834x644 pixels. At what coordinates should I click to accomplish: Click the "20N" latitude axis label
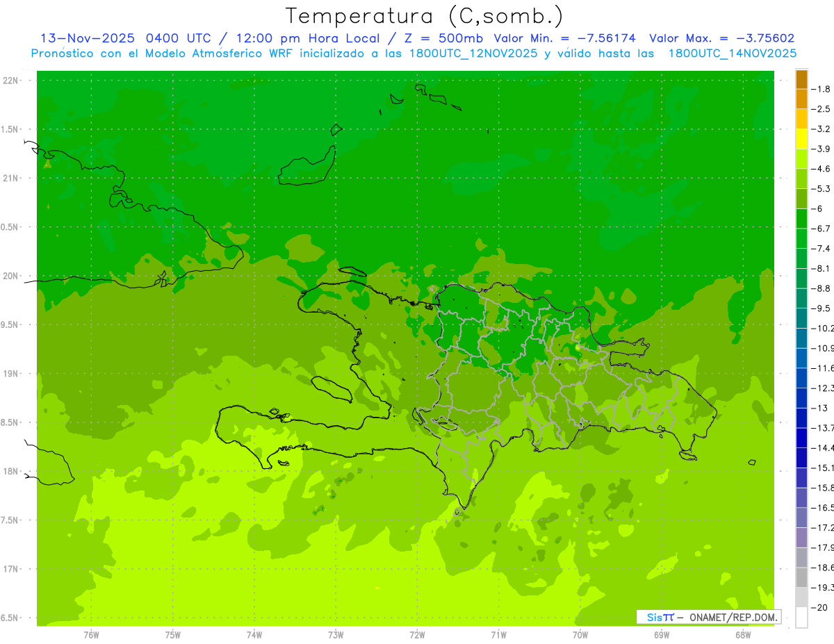click(x=11, y=276)
